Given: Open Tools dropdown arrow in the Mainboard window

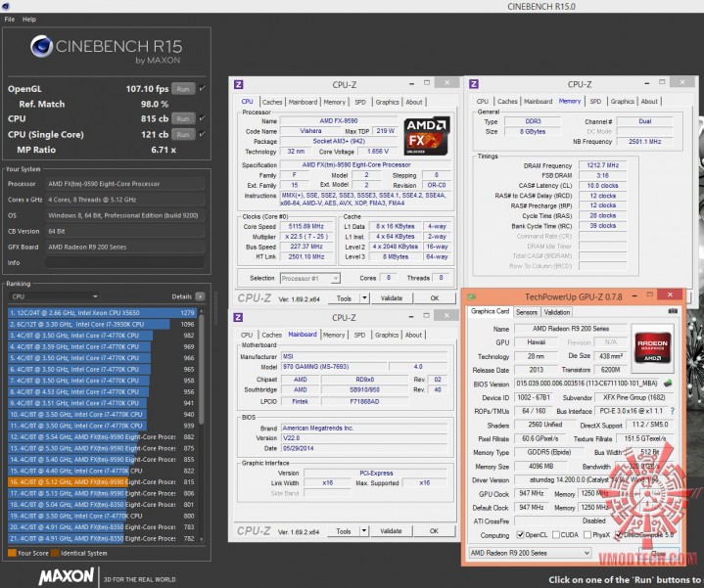Looking at the screenshot, I should [364, 531].
